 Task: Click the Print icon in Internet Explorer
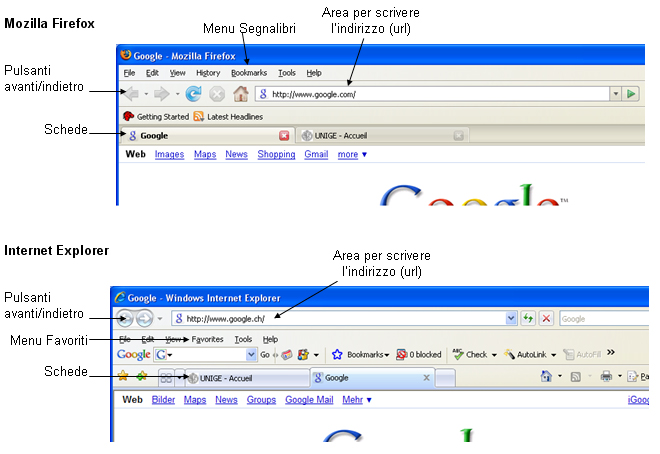[x=606, y=376]
